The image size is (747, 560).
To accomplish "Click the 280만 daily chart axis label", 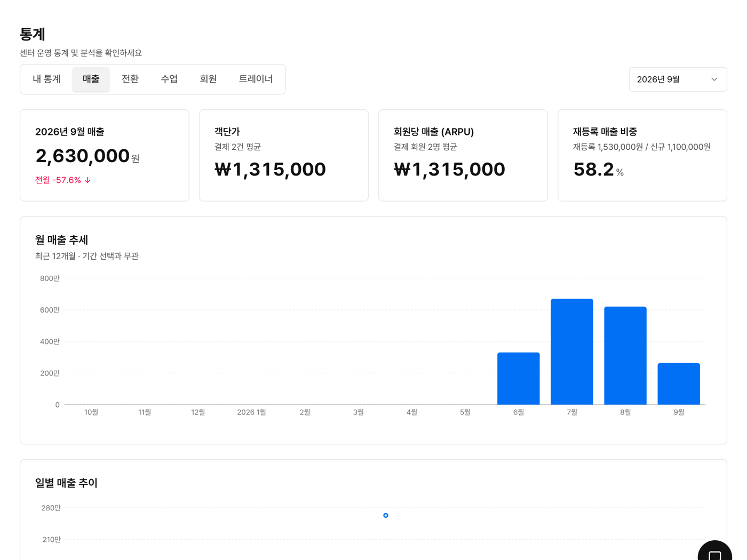I will tap(51, 508).
